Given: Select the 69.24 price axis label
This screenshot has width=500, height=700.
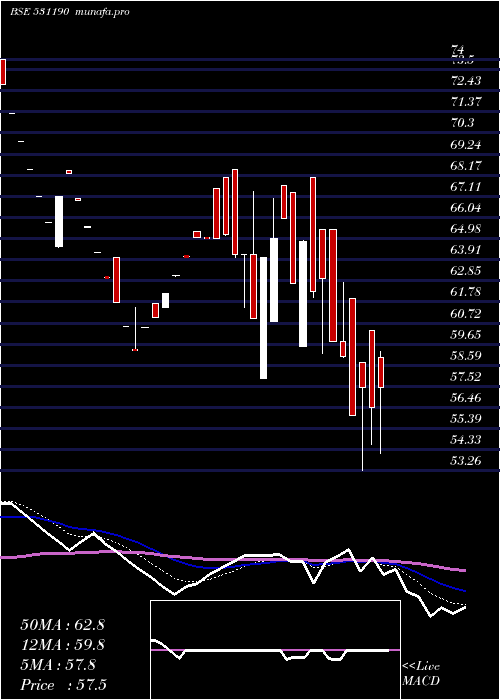Looking at the screenshot, I should pos(466,144).
